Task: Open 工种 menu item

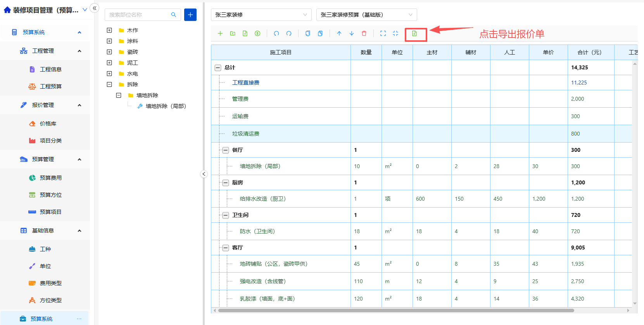Action: (x=45, y=249)
